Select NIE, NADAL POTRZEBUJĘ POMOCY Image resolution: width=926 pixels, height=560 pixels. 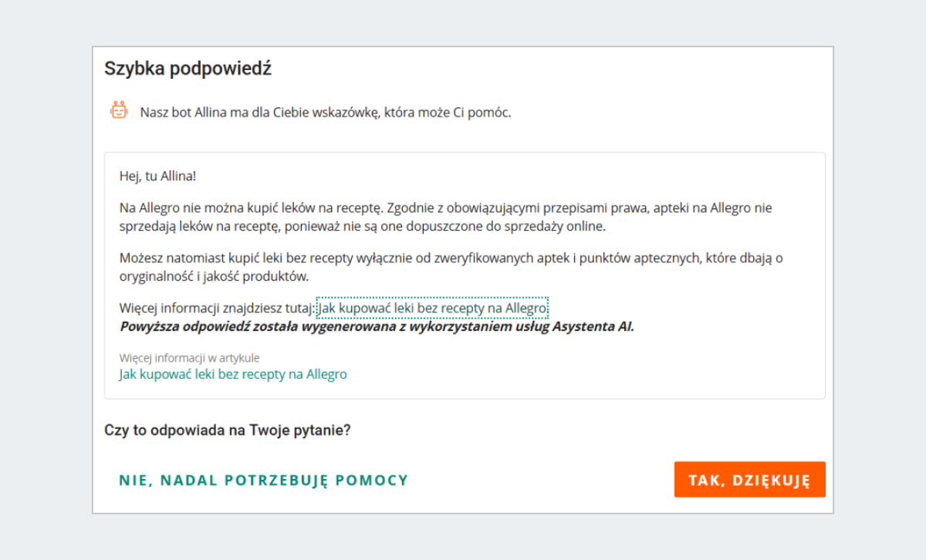[263, 479]
